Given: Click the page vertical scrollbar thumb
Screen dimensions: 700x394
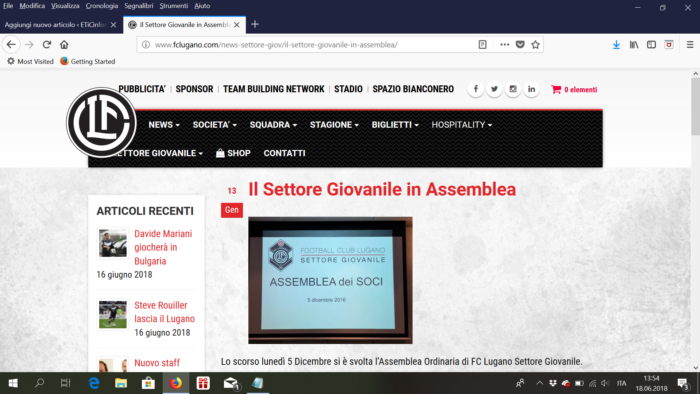Looking at the screenshot, I should click(x=696, y=106).
